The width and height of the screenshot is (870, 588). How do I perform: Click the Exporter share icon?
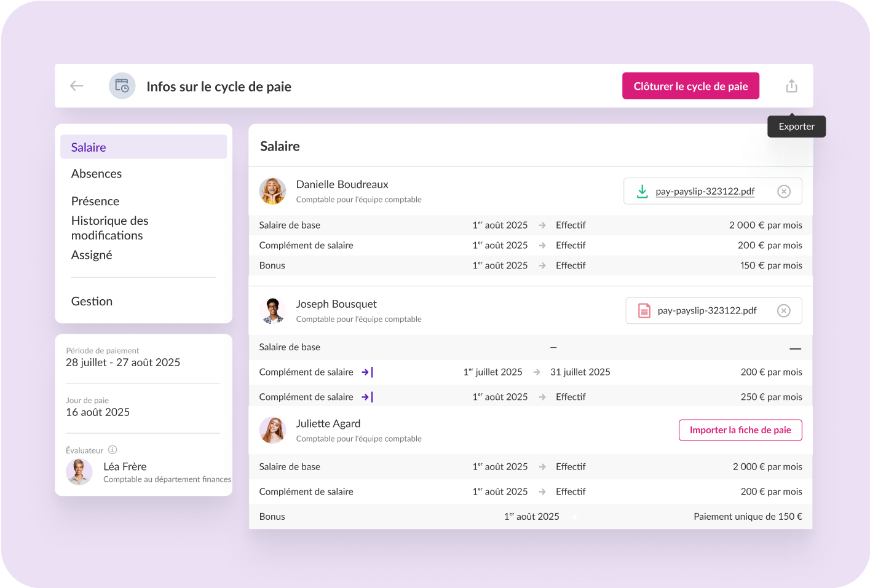(791, 86)
